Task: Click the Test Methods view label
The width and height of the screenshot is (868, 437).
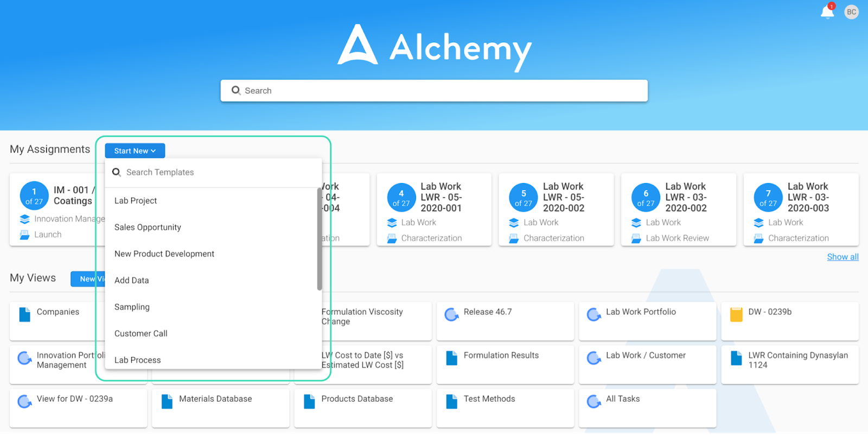Action: (x=489, y=398)
